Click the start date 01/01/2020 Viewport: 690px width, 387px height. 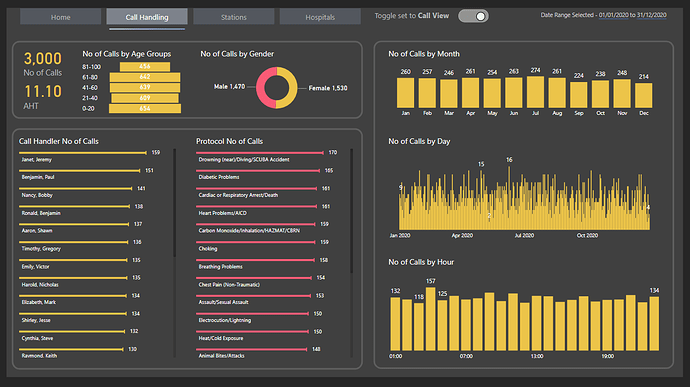click(613, 15)
